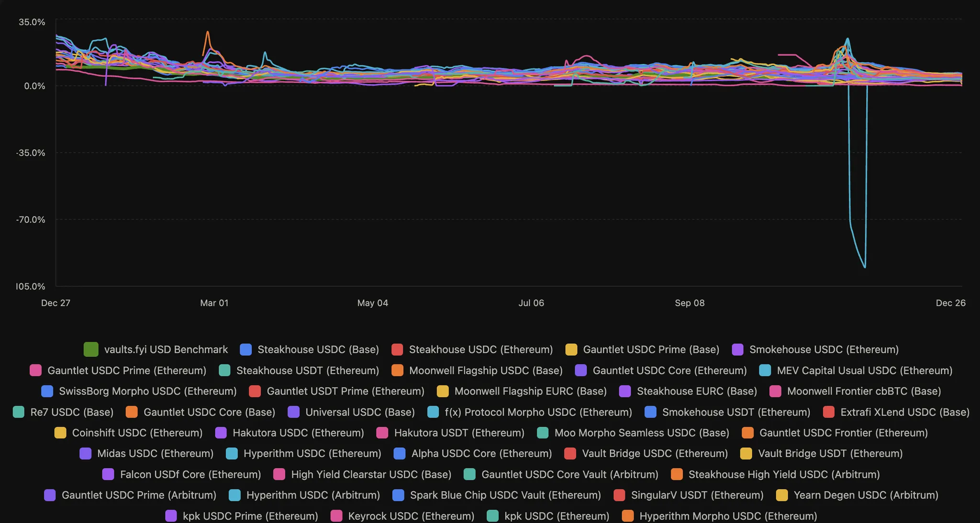Image resolution: width=980 pixels, height=523 pixels.
Task: Hide Moonwell Flagship USDC (Base) series
Action: pos(485,371)
